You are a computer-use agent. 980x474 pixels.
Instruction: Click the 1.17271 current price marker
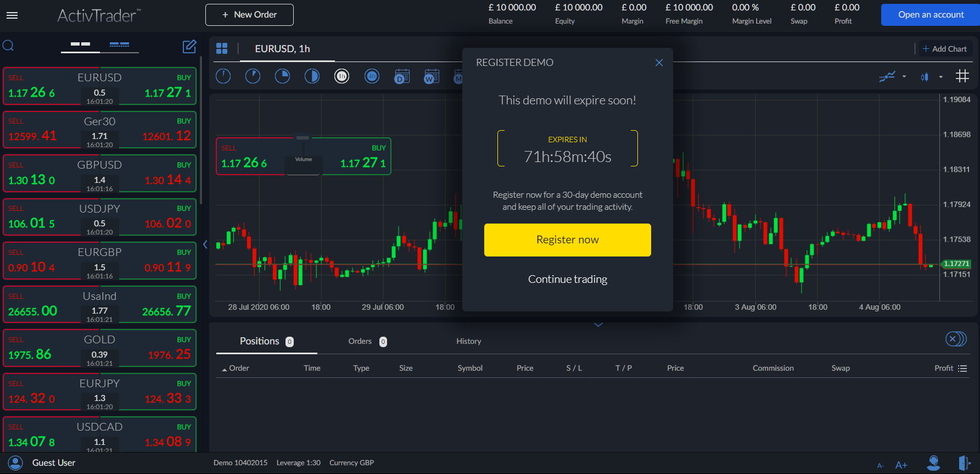pyautogui.click(x=956, y=264)
